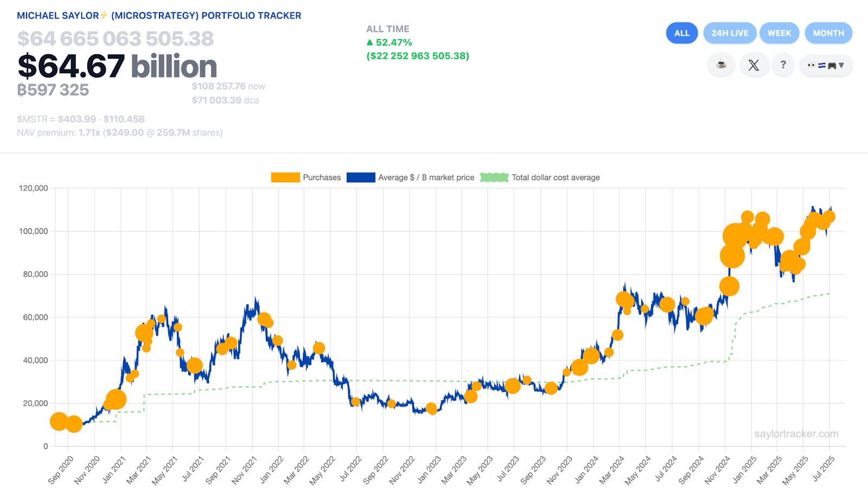Viewport: 868px width, 503px height.
Task: Click the orange Purchases legend swatch
Action: click(285, 177)
